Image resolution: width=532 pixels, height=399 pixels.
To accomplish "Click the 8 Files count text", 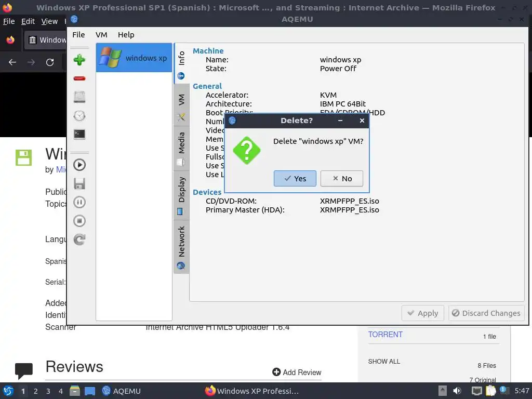I will tap(487, 365).
